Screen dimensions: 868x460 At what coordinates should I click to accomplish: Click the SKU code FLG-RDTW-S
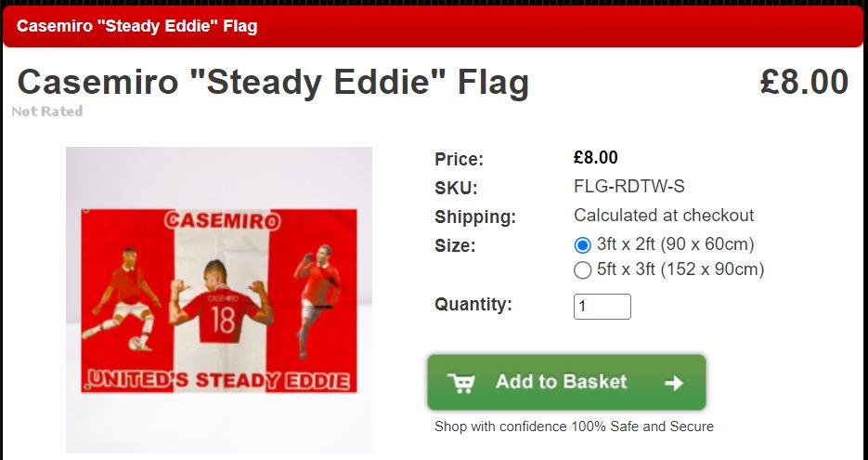(629, 187)
